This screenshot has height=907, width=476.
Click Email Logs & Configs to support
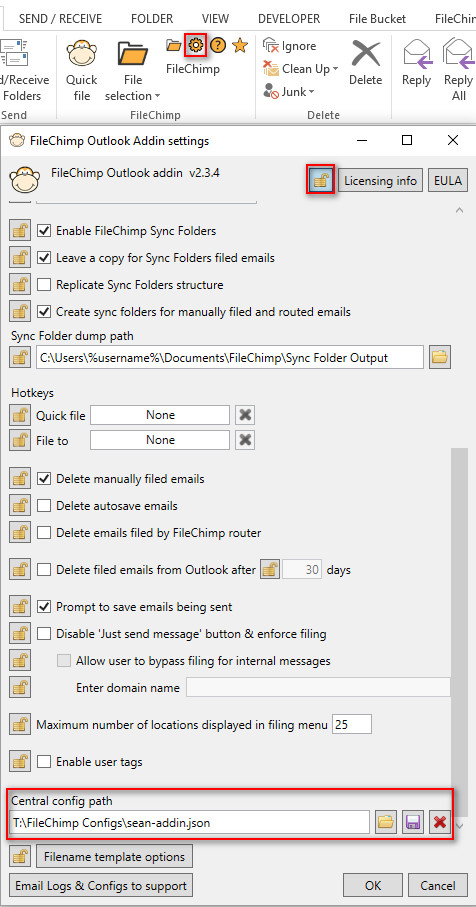pyautogui.click(x=101, y=886)
